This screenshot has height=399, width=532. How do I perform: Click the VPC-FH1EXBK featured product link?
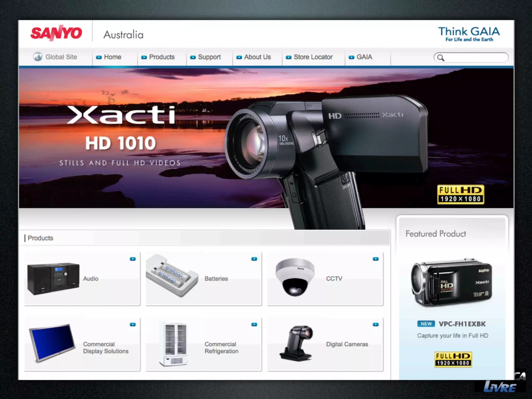pyautogui.click(x=462, y=324)
